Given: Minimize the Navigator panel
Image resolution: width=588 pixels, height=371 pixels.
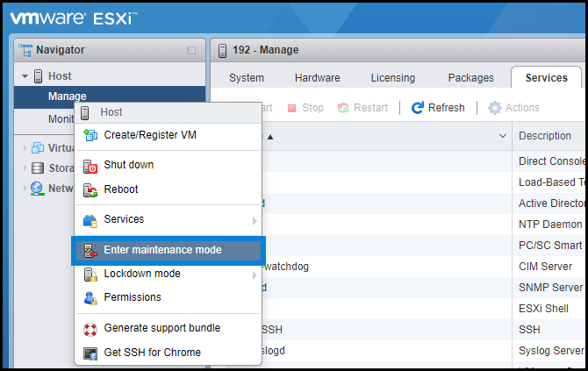Looking at the screenshot, I should [x=191, y=50].
